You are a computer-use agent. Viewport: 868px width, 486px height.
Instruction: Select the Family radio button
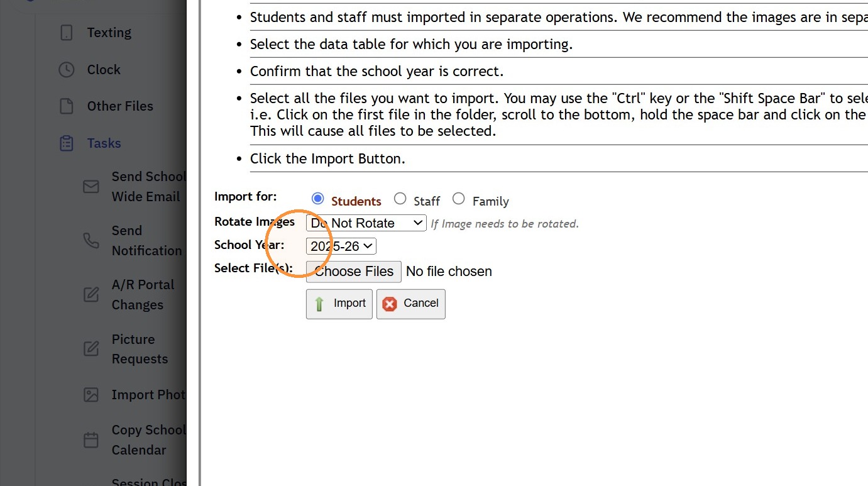459,199
